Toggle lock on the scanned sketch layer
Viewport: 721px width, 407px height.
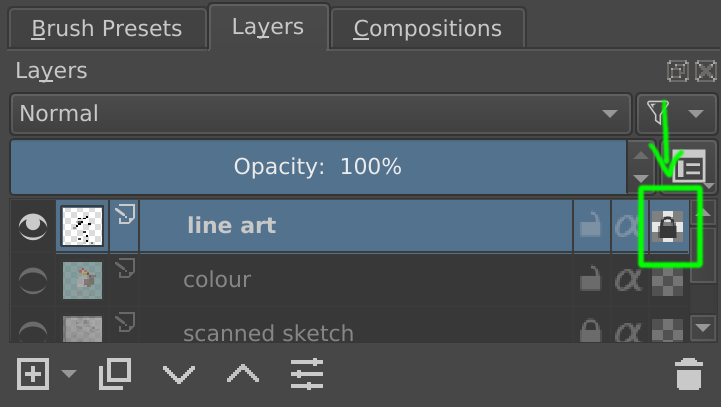591,331
